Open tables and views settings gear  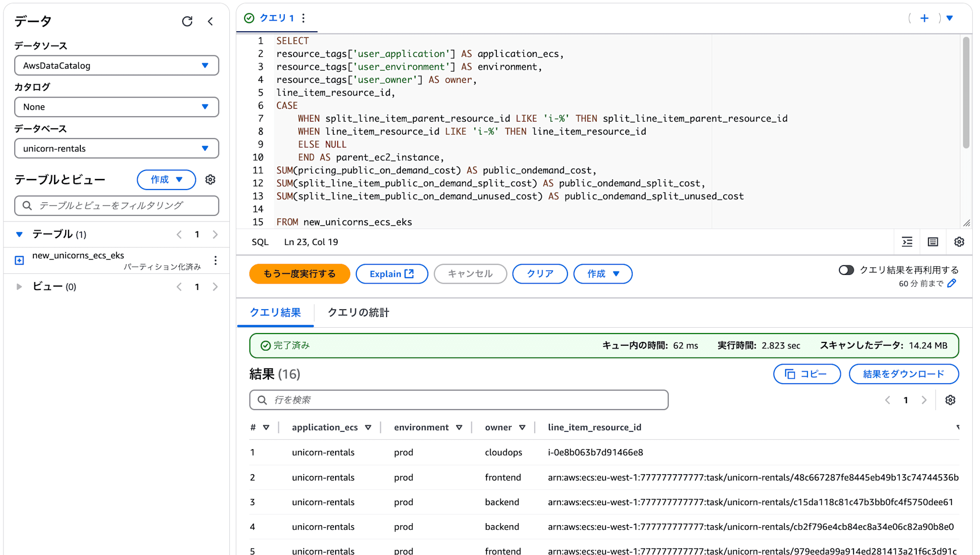(x=210, y=180)
